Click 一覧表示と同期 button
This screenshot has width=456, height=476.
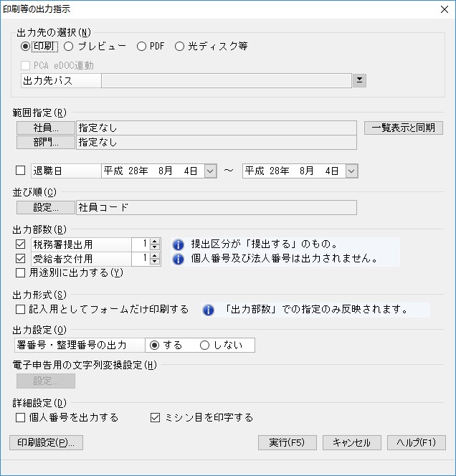click(404, 128)
